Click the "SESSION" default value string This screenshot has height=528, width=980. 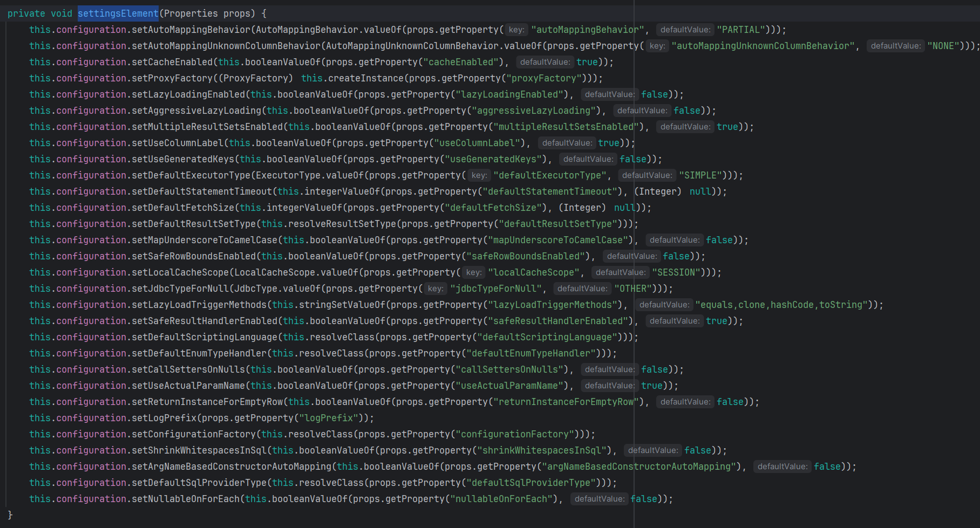[x=676, y=272]
